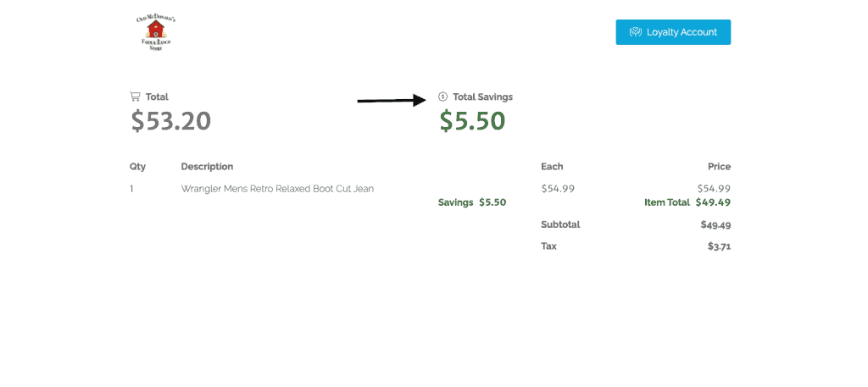Click the Subtotal label

coord(560,224)
